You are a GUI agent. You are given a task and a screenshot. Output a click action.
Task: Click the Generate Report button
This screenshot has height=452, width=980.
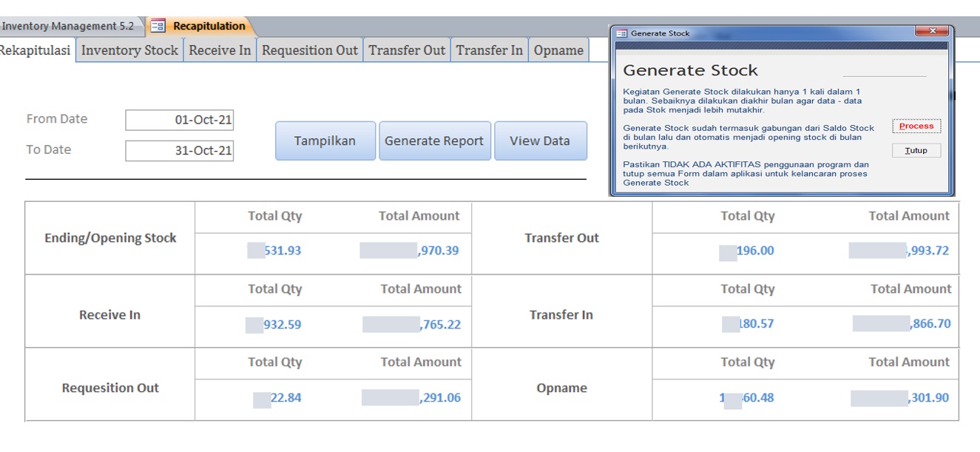pyautogui.click(x=434, y=141)
